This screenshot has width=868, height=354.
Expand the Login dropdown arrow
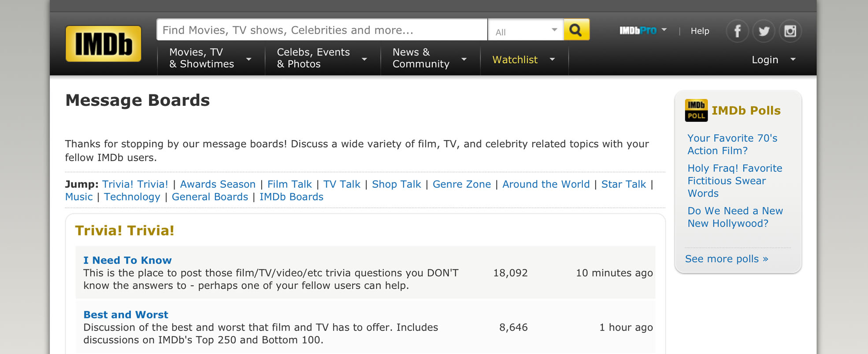coord(793,60)
